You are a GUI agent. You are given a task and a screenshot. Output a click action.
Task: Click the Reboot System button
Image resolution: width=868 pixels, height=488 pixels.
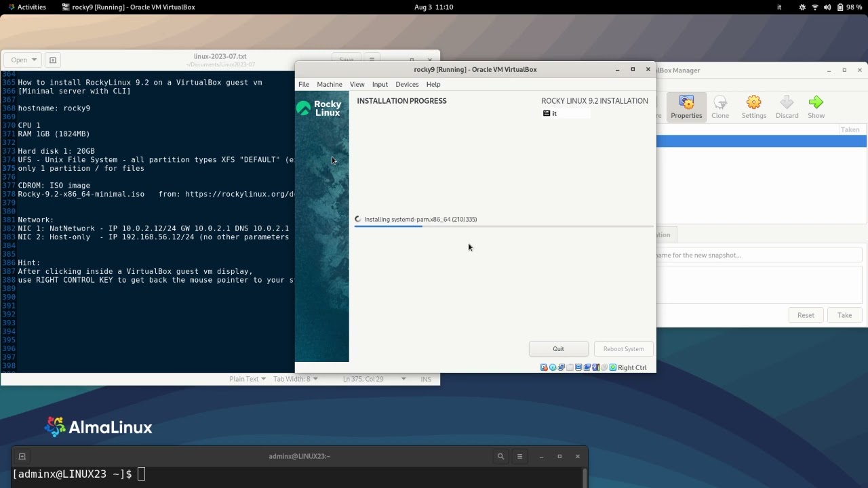(623, 348)
